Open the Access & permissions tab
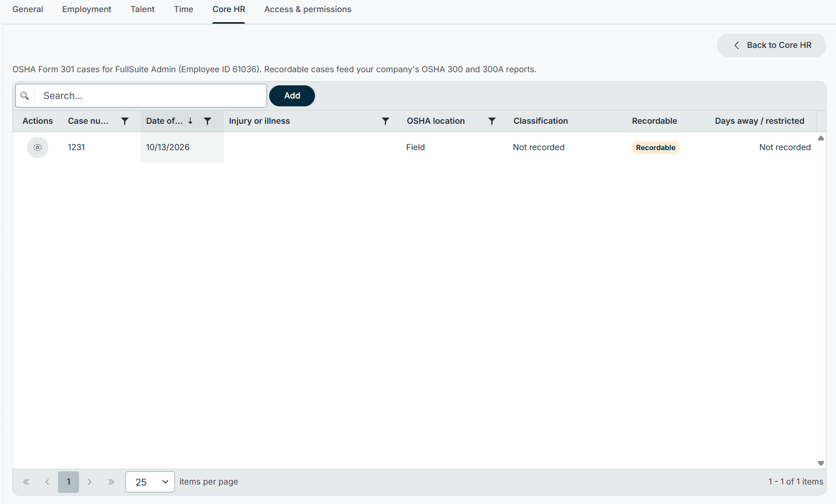The height and width of the screenshot is (504, 836). tap(308, 9)
